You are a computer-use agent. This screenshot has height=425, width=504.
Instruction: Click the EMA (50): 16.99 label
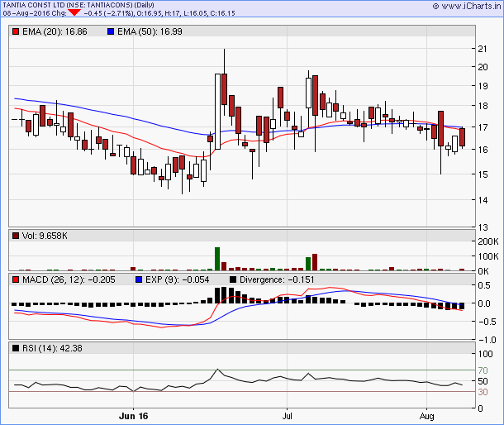150,31
